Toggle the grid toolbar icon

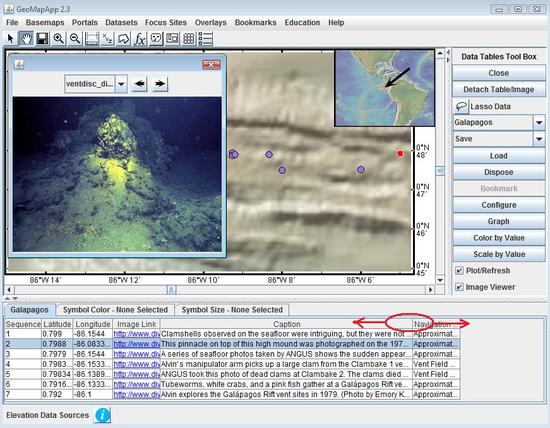pyautogui.click(x=189, y=38)
